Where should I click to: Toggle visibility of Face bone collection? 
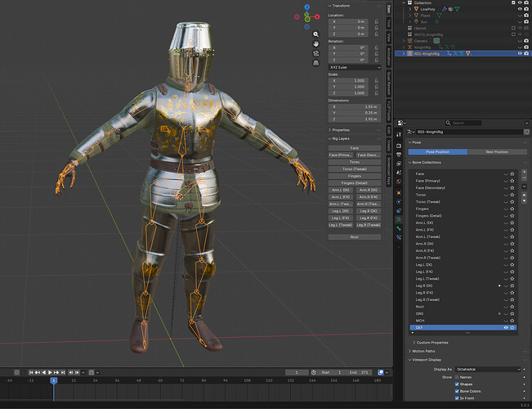506,174
